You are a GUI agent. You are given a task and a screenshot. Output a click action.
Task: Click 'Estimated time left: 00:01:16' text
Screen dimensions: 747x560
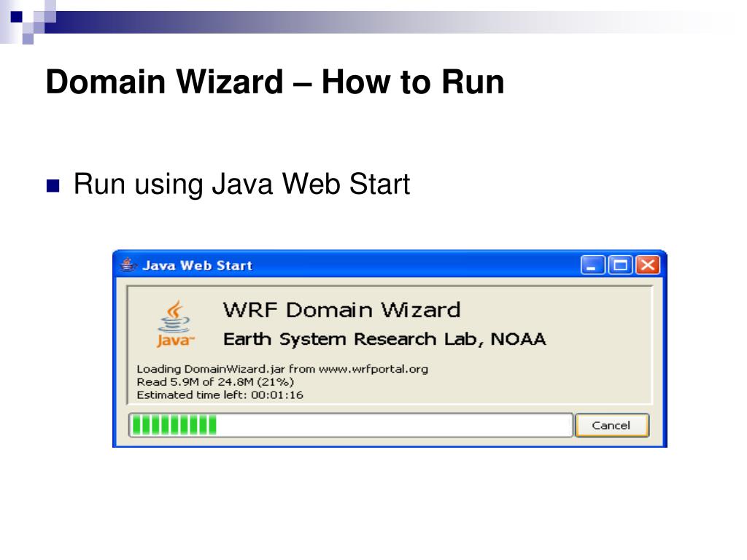coord(220,394)
